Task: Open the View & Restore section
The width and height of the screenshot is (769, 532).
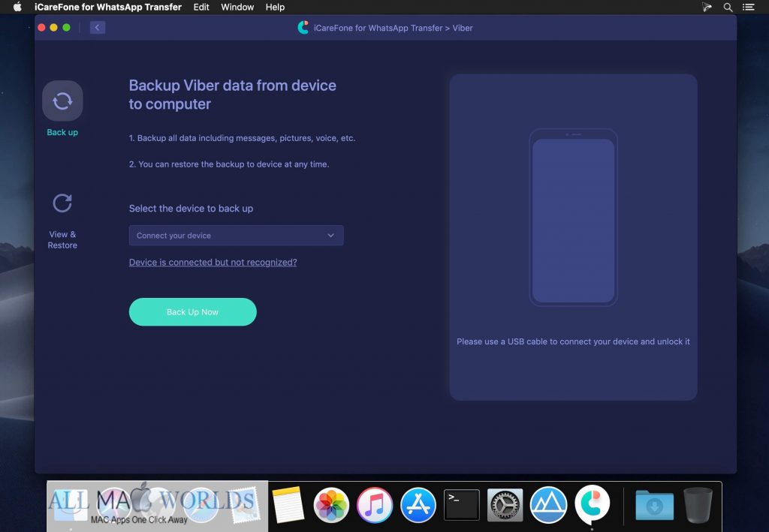Action: coord(62,221)
